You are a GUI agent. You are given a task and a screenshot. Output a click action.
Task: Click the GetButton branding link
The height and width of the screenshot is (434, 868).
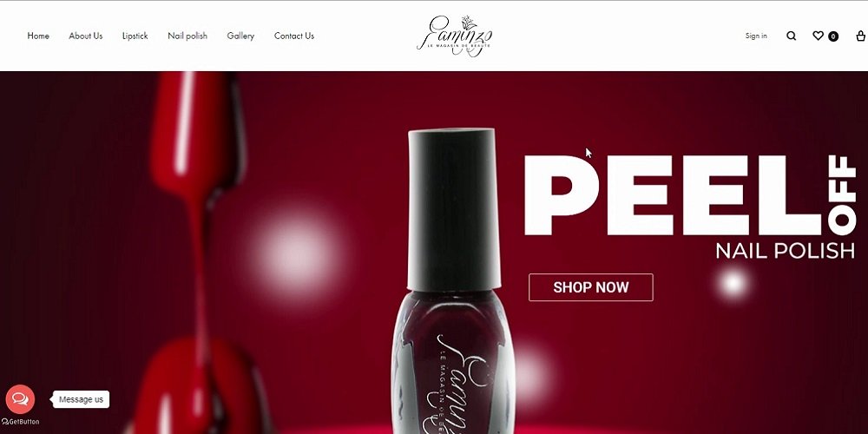(20, 422)
